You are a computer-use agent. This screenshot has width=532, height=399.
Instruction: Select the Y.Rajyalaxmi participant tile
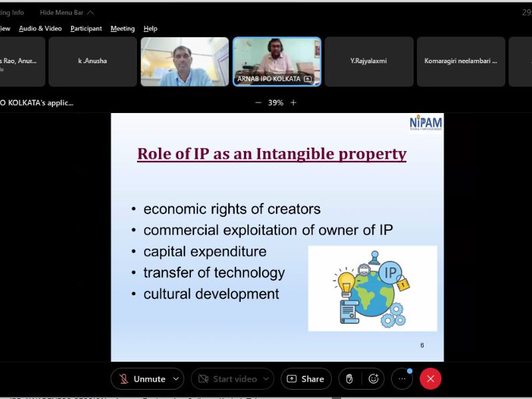pyautogui.click(x=369, y=61)
